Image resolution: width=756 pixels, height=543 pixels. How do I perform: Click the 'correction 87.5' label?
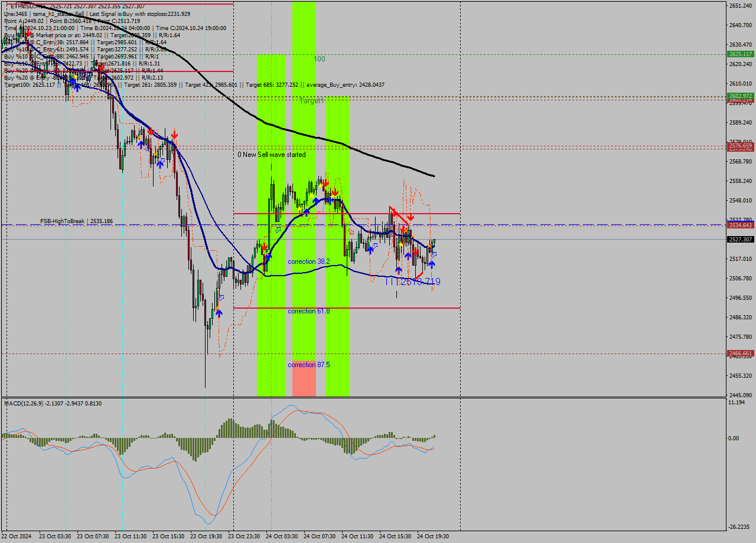(x=308, y=365)
